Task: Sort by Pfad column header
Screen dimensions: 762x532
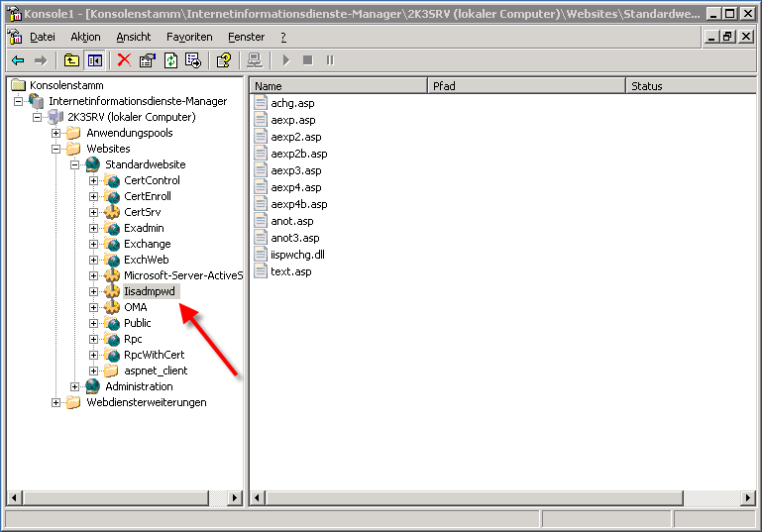Action: (526, 86)
